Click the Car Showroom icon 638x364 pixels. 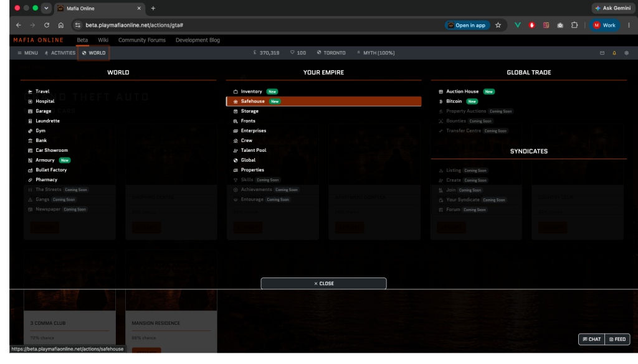pos(30,151)
